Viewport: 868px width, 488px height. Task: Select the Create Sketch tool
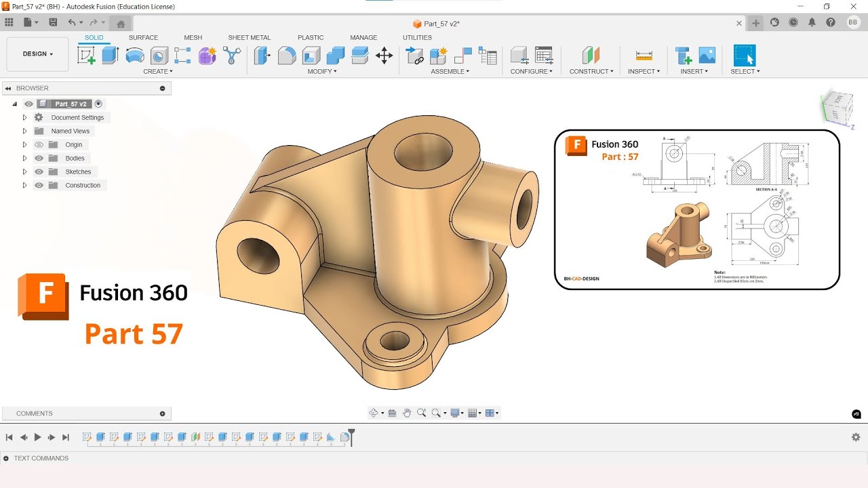pyautogui.click(x=87, y=56)
